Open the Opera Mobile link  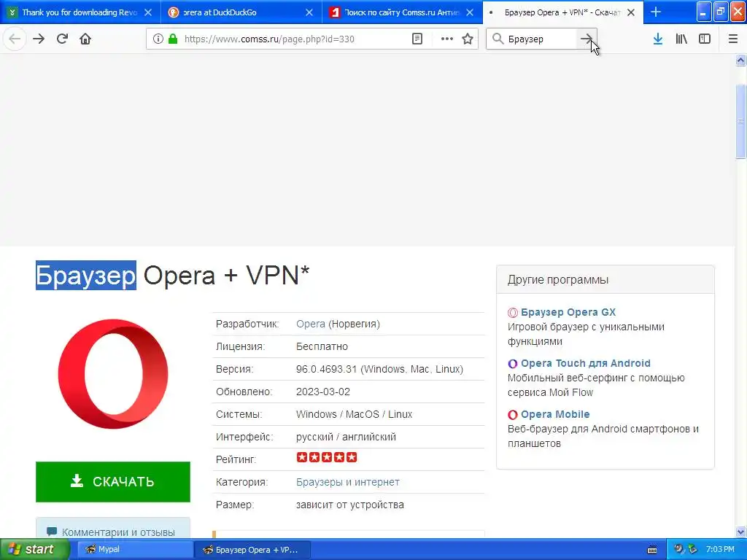555,414
